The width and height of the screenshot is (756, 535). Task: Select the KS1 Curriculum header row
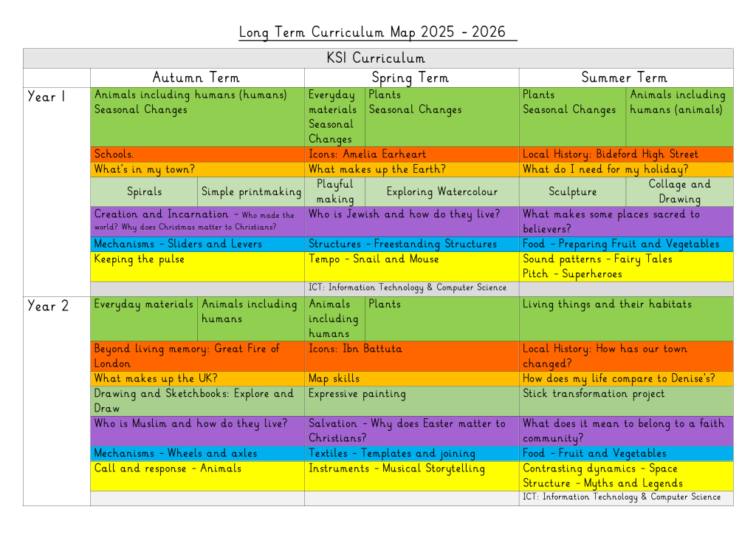point(377,58)
